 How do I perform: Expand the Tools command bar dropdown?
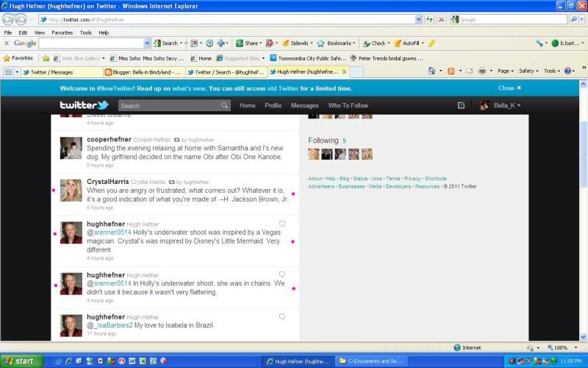tap(552, 71)
